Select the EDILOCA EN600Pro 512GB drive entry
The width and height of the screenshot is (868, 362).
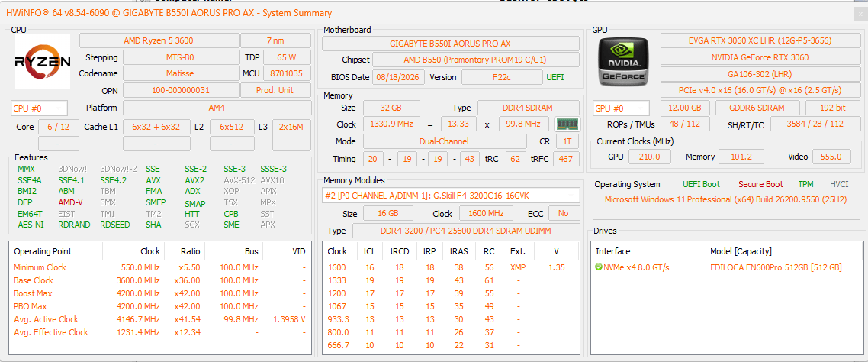click(776, 267)
